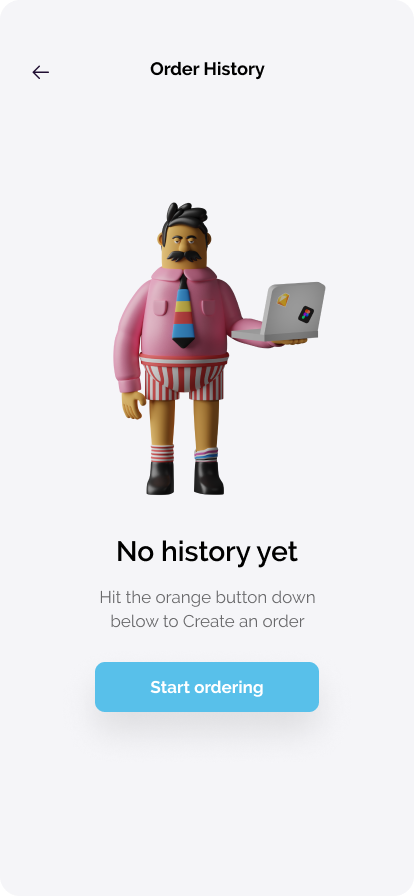Tap the red striped sock
Screen dimensions: 414x896
[162, 454]
